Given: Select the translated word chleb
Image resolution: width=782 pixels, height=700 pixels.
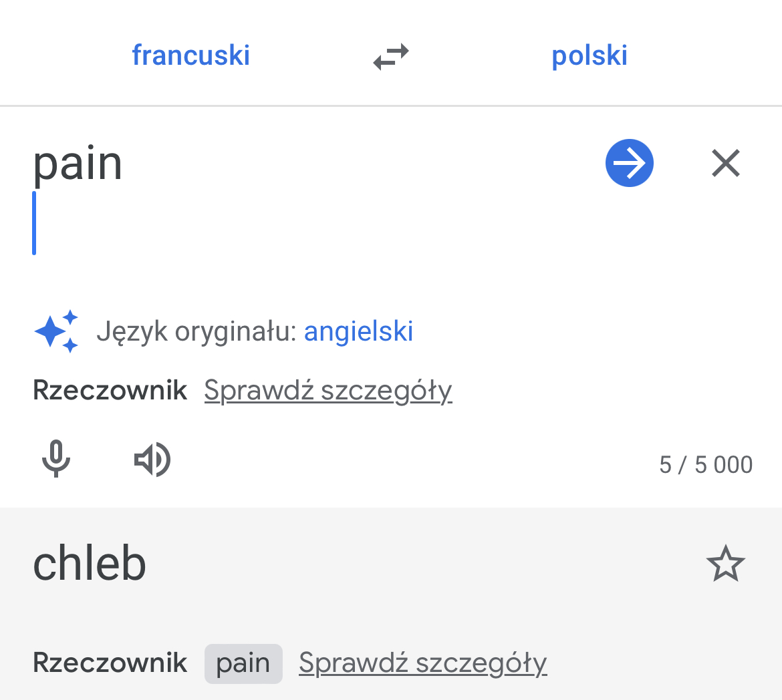Looking at the screenshot, I should pos(90,563).
